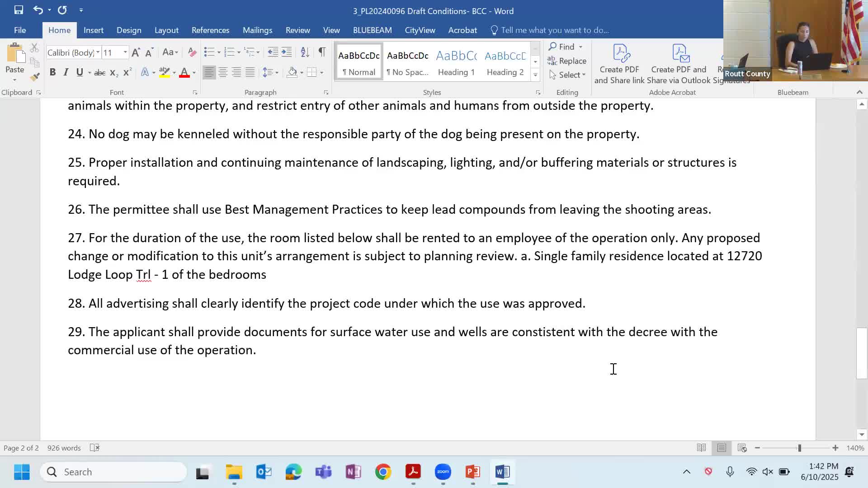
Task: Click the Format Painter brush icon
Action: (x=35, y=77)
